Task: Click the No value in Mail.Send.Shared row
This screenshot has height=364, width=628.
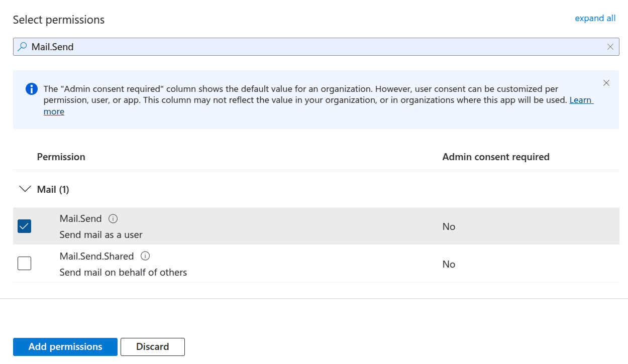Action: [x=449, y=264]
